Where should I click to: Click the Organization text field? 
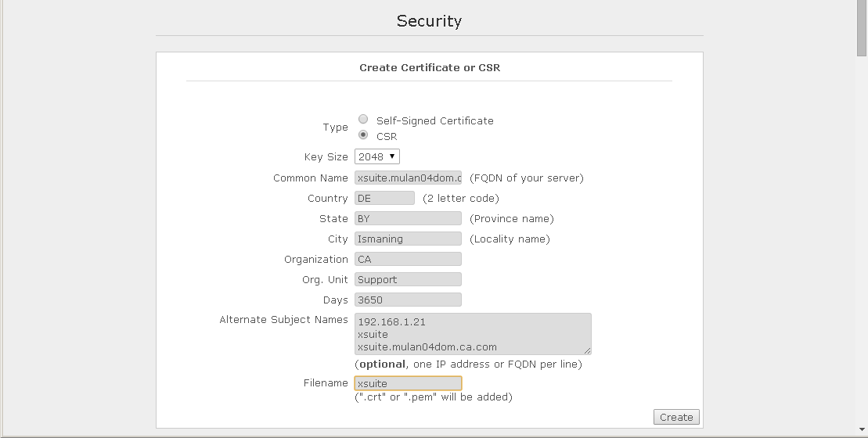pyautogui.click(x=408, y=259)
